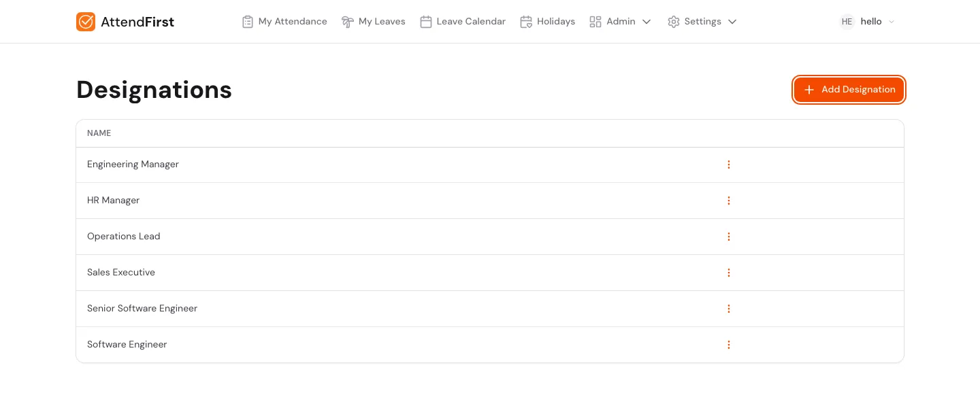Viewport: 980px width, 408px height.
Task: Click the NAME column header
Action: pyautogui.click(x=99, y=133)
